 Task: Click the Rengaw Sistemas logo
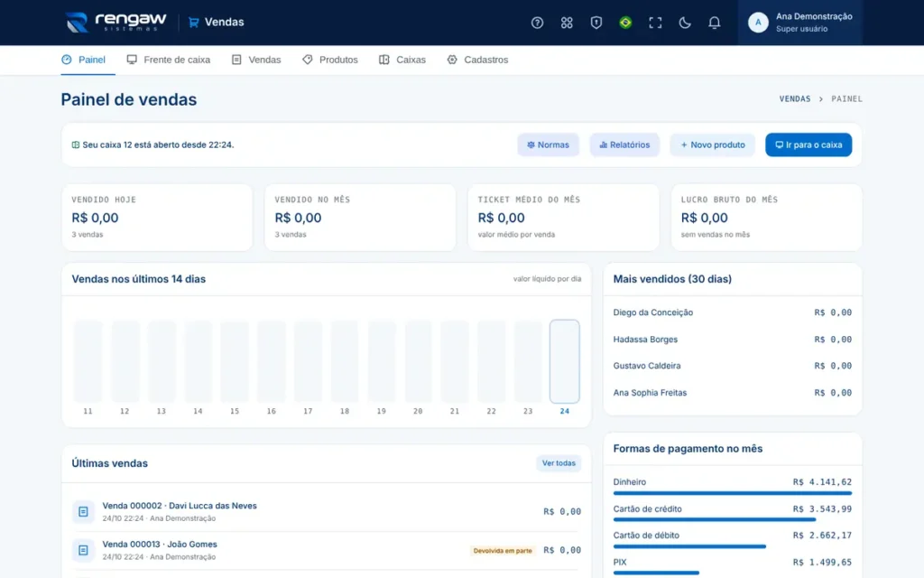click(x=115, y=23)
